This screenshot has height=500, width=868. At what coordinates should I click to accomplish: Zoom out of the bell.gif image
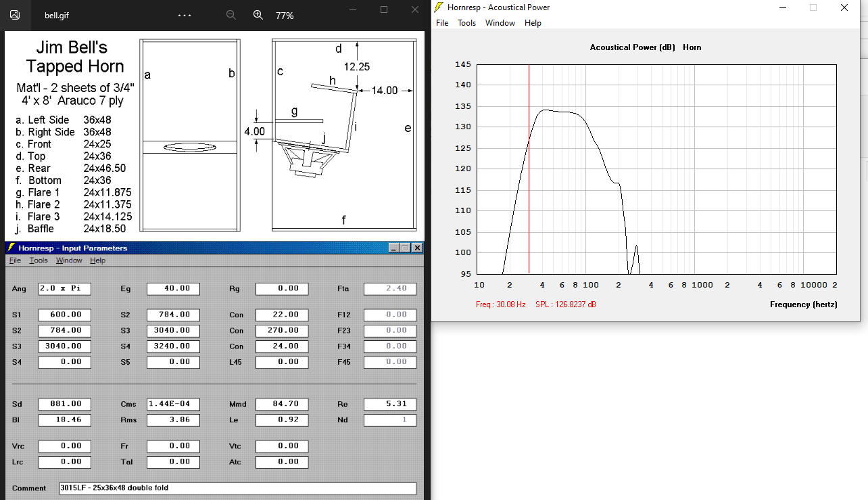point(231,15)
